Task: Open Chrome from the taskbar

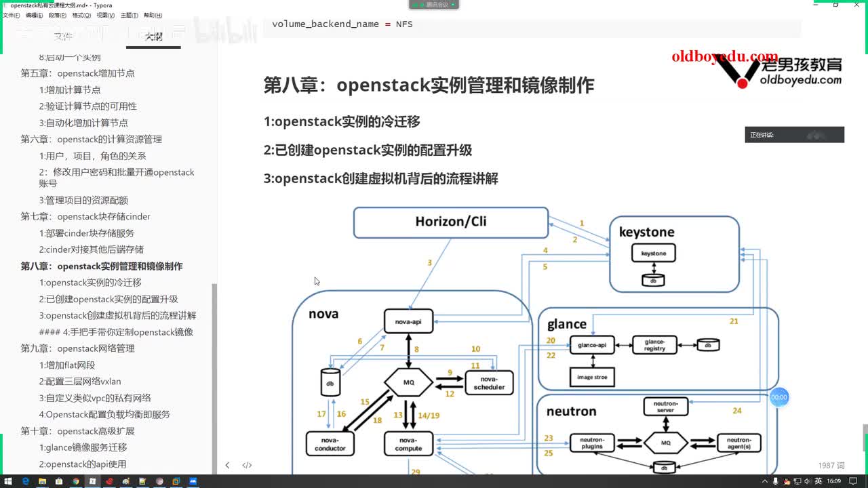Action: [75, 481]
